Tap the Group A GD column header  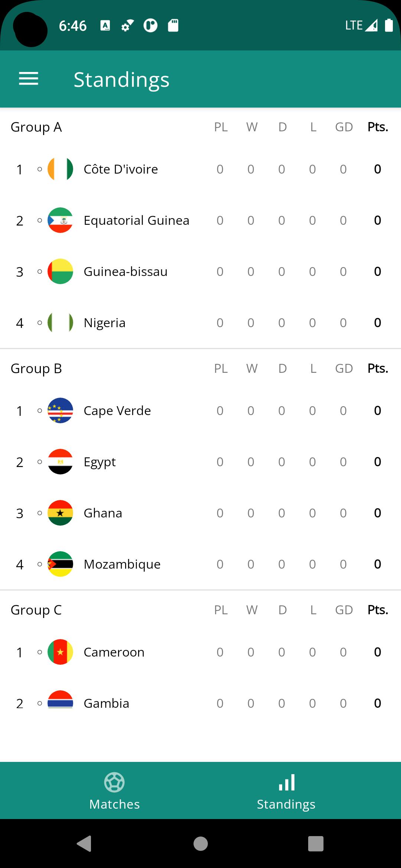tap(344, 127)
